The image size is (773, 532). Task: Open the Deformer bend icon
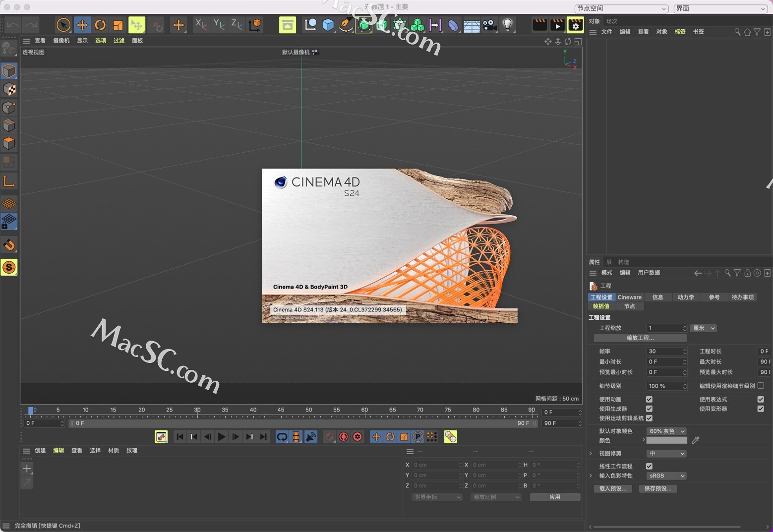(x=453, y=25)
